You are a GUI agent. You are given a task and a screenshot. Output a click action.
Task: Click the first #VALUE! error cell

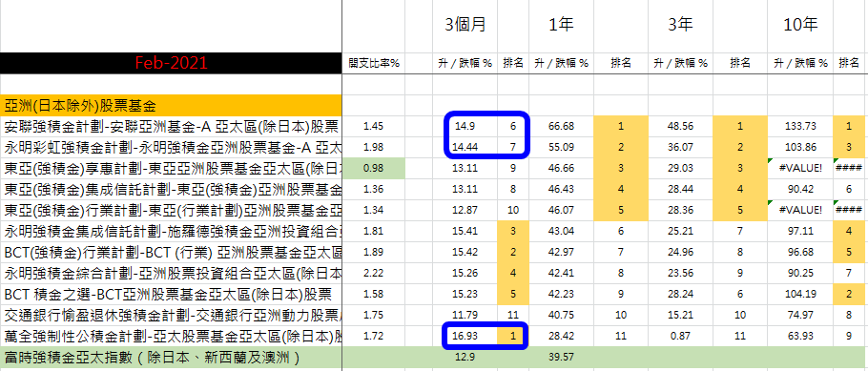pos(800,169)
